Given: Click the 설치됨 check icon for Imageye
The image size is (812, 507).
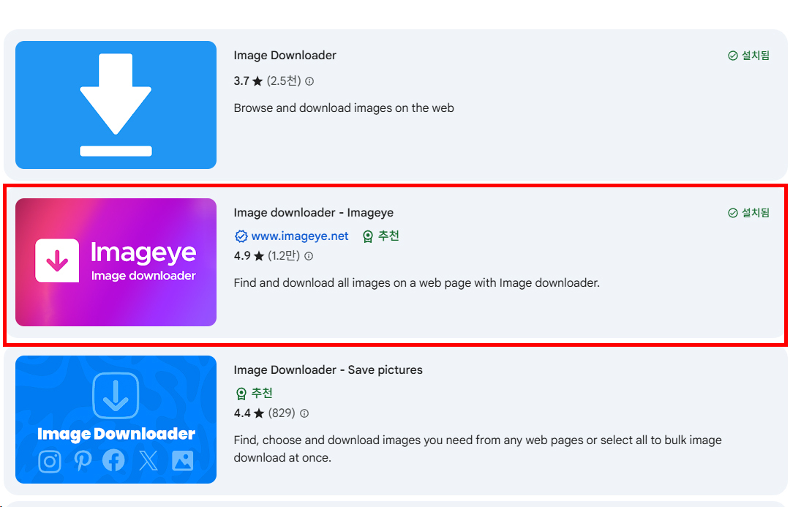Looking at the screenshot, I should coord(733,213).
